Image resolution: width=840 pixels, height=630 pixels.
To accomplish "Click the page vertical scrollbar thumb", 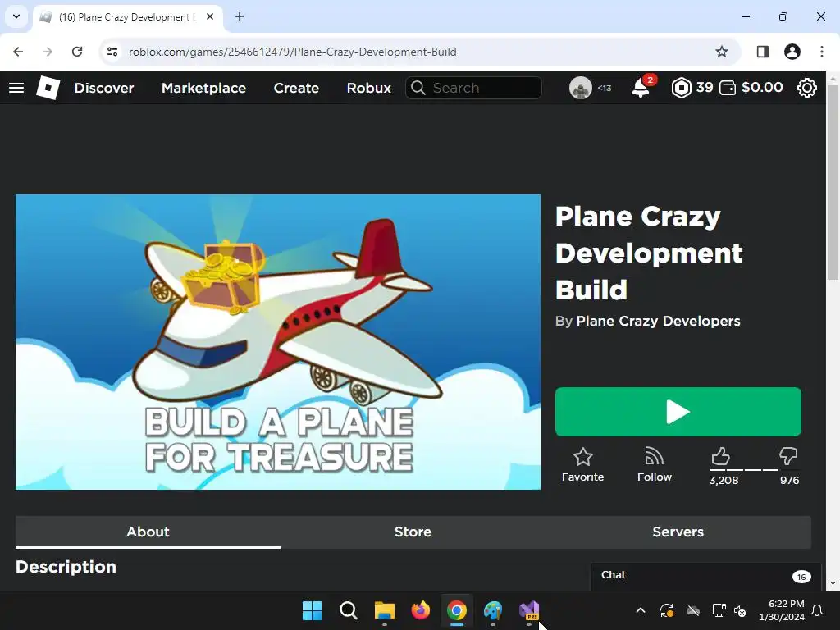I will [x=833, y=182].
